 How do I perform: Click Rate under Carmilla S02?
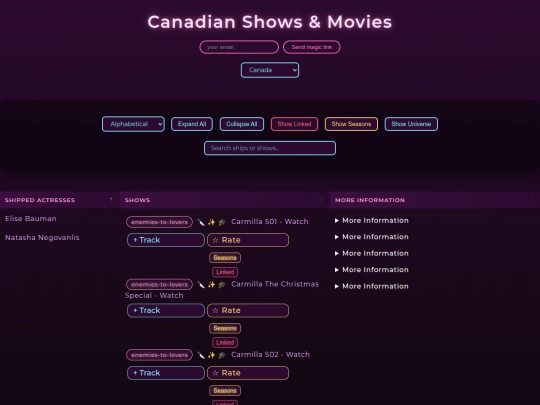[248, 373]
